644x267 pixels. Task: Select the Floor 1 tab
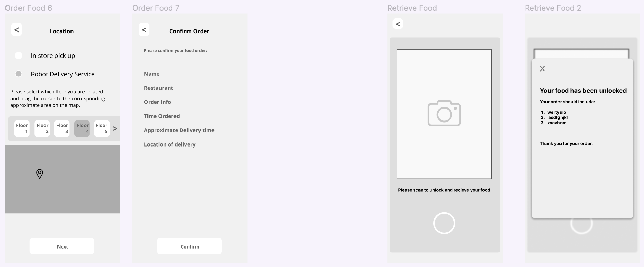click(x=22, y=128)
